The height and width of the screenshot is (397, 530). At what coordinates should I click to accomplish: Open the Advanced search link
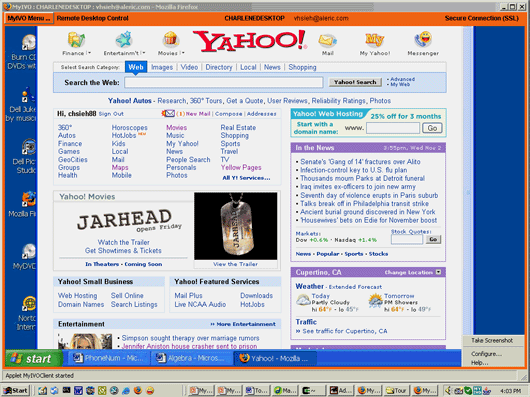click(x=402, y=79)
